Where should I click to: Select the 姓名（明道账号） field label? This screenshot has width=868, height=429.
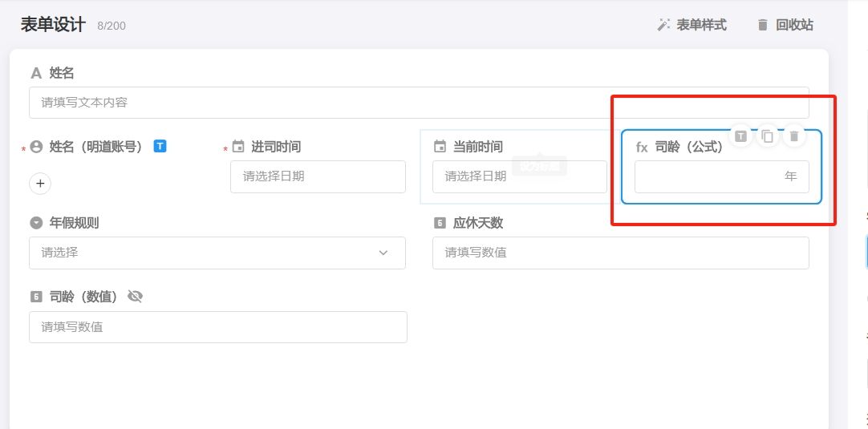pyautogui.click(x=96, y=147)
